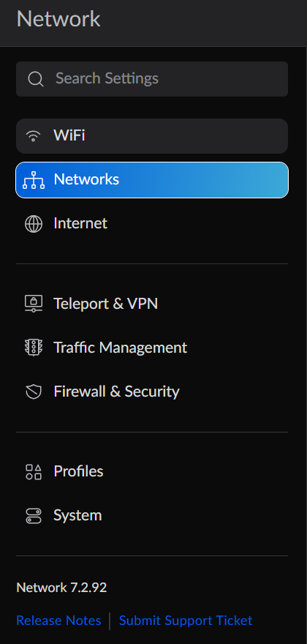Open the Release Notes link
This screenshot has width=307, height=644.
pyautogui.click(x=58, y=621)
